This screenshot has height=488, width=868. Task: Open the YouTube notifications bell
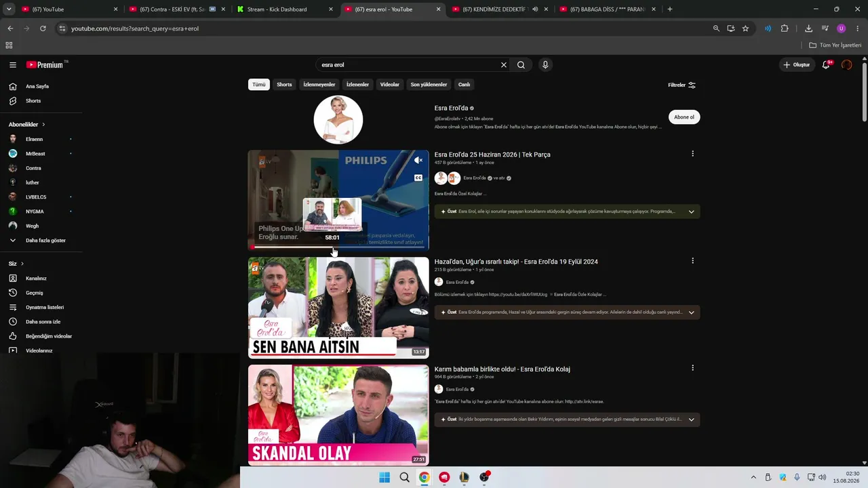[826, 65]
